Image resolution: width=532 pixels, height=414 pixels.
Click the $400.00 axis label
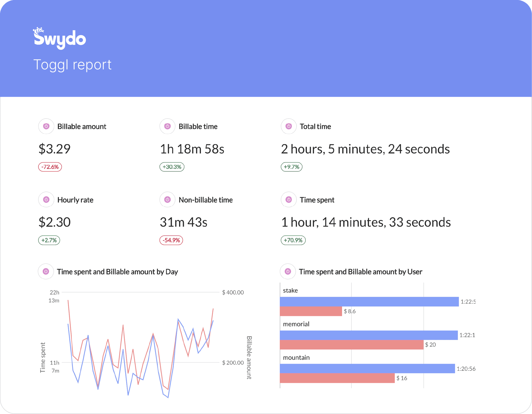(x=233, y=292)
